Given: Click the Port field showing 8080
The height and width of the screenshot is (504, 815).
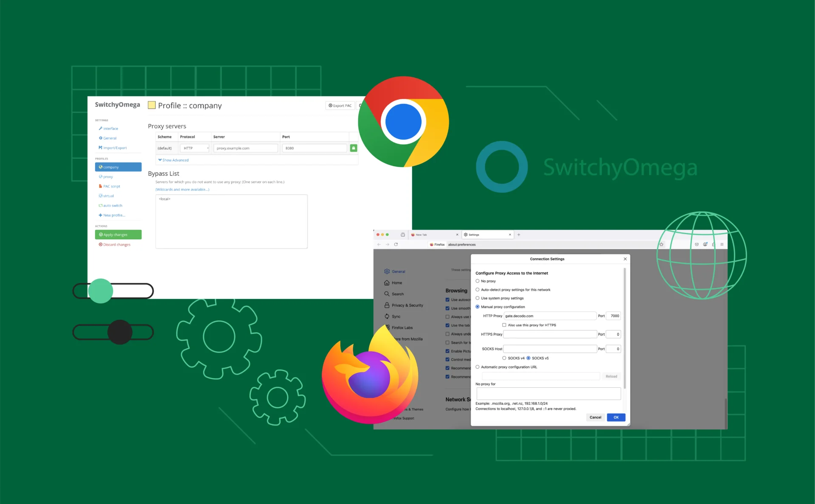Looking at the screenshot, I should (x=315, y=148).
